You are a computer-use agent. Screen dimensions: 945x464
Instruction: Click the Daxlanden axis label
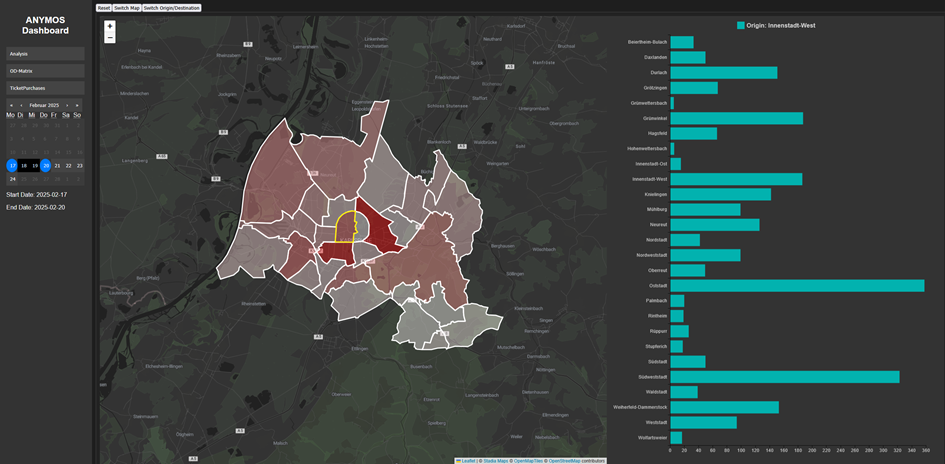pos(655,57)
